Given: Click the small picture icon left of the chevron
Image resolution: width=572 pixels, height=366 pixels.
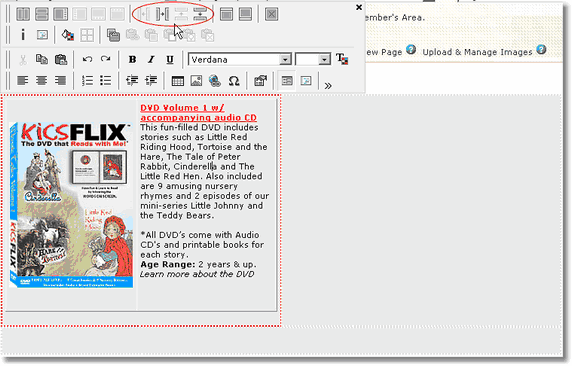Looking at the screenshot, I should [x=306, y=81].
